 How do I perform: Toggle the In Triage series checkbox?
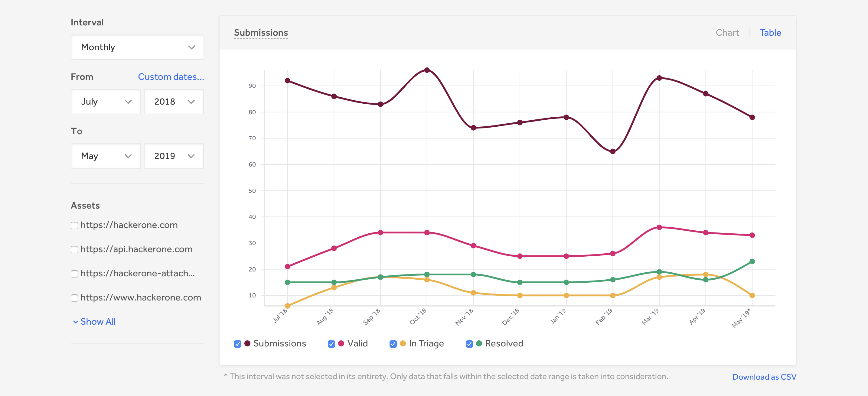coord(393,344)
